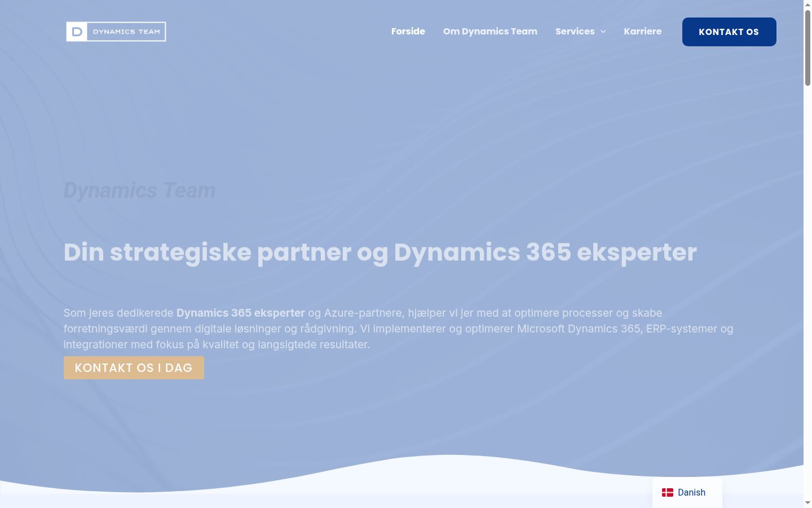Open the Services menu item
The height and width of the screenshot is (508, 812).
[575, 32]
